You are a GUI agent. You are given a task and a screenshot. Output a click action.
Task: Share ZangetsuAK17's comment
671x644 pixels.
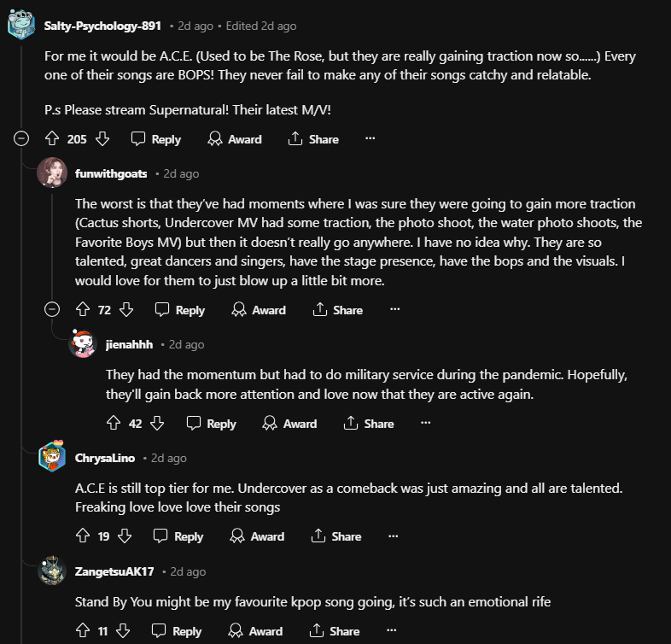(335, 630)
